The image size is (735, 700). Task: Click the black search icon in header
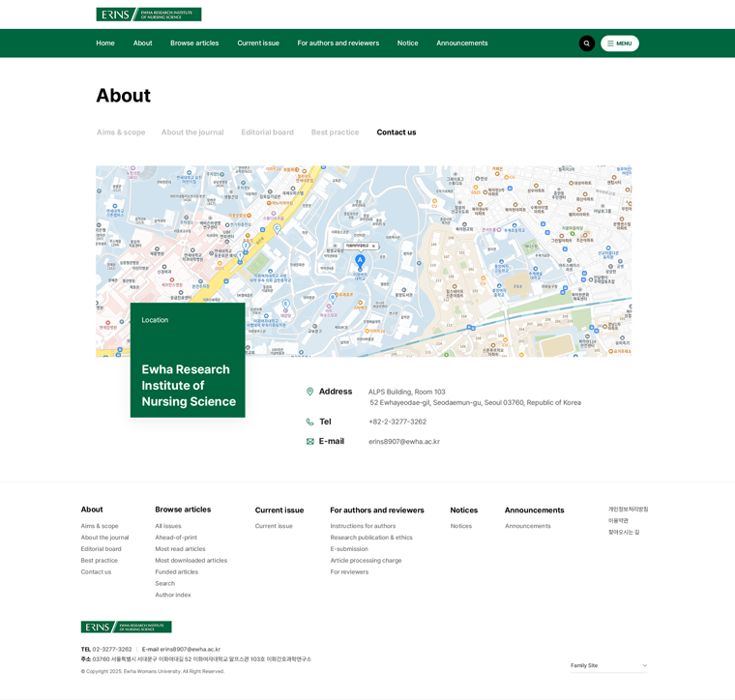coord(586,44)
